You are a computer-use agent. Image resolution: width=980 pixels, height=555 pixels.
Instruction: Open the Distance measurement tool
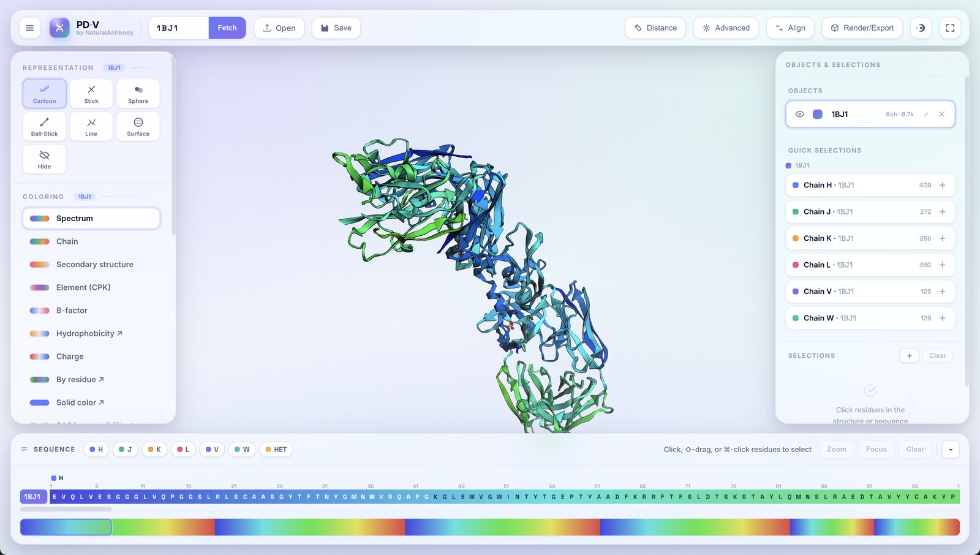(x=655, y=28)
